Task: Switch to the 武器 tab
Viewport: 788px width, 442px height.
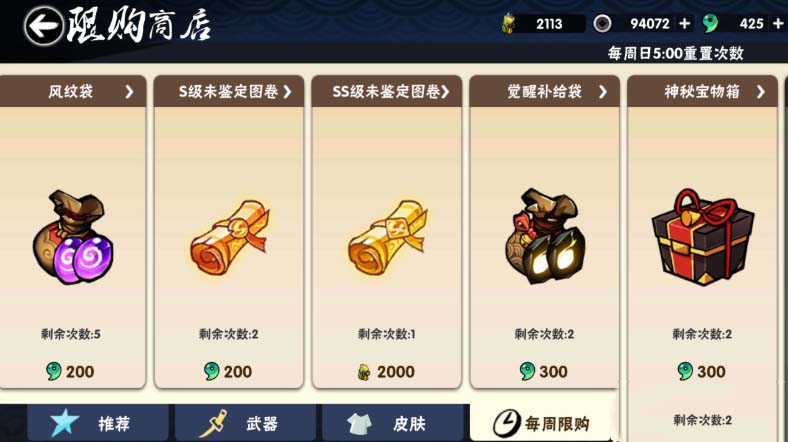Action: pos(245,423)
